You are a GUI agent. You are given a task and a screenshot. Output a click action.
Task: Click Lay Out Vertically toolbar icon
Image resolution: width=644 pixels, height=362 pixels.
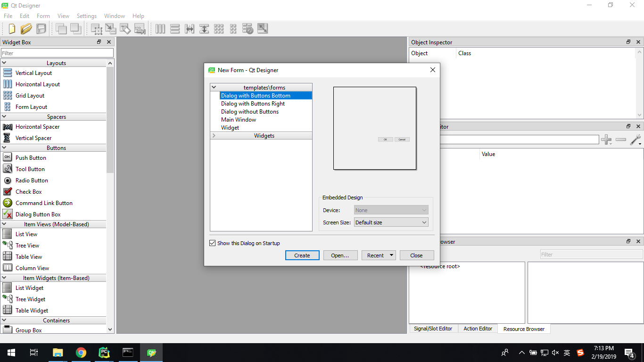(x=175, y=29)
